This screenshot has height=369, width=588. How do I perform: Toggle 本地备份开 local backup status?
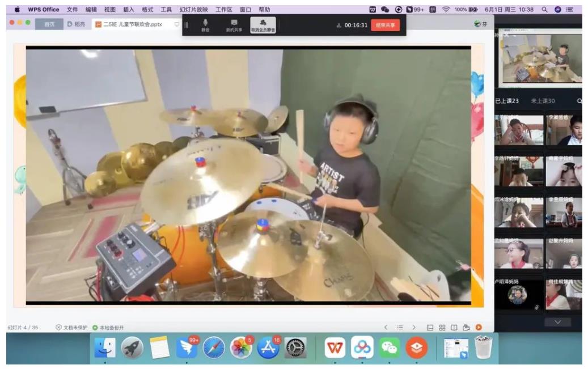pos(108,328)
